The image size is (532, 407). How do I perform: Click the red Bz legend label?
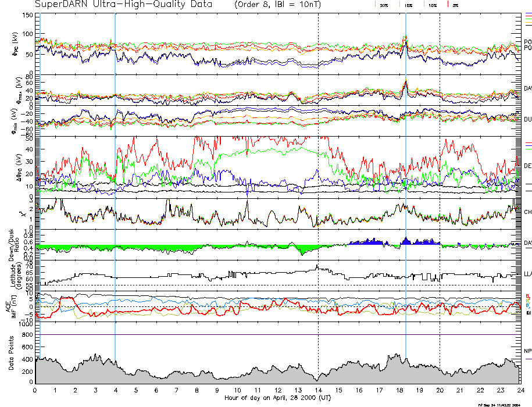pyautogui.click(x=527, y=295)
